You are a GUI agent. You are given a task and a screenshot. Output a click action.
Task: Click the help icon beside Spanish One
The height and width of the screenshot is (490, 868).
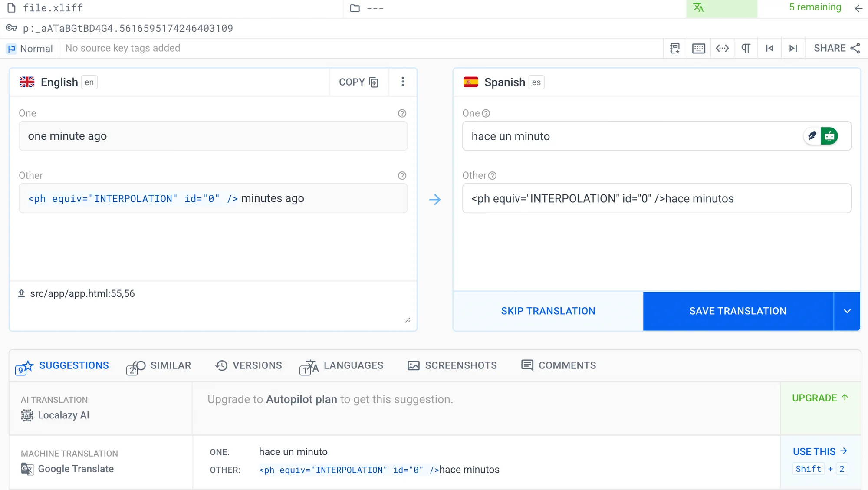[x=486, y=113]
